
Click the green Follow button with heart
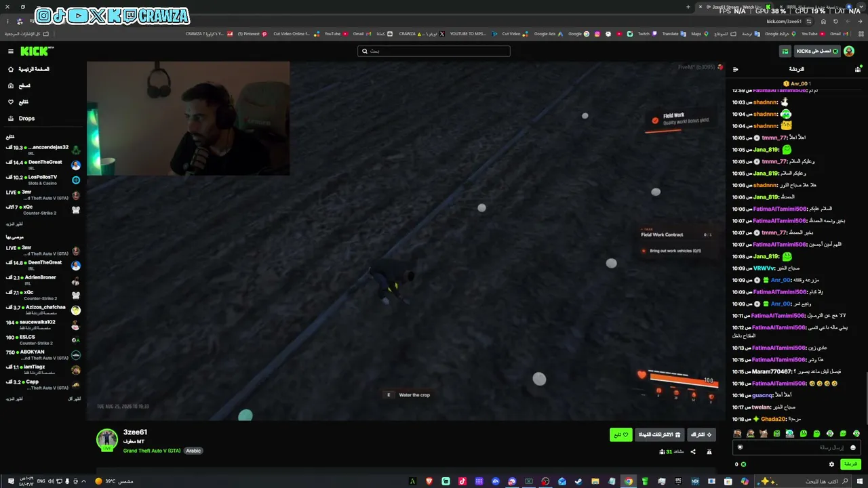coord(621,434)
